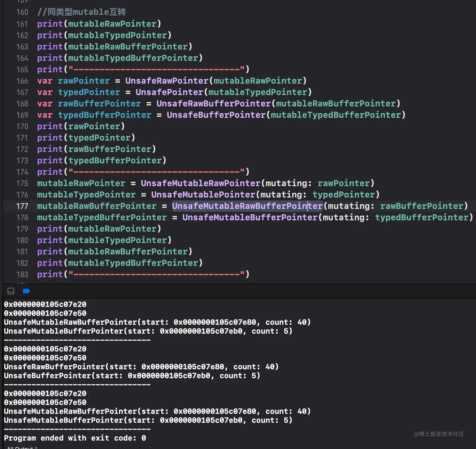This screenshot has height=449, width=476.
Task: Click print(mutableRawPointer) on line 179
Action: click(x=99, y=229)
